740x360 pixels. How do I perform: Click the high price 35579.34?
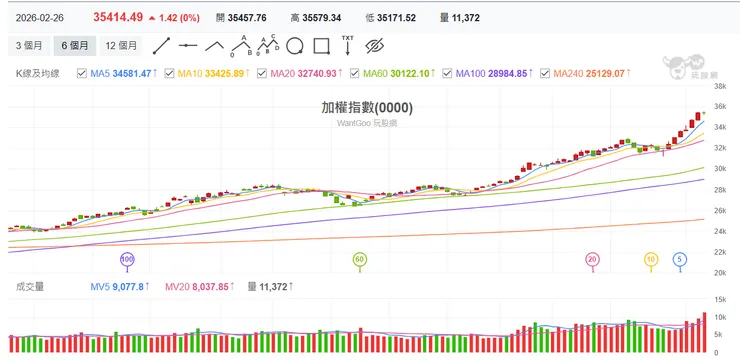322,18
